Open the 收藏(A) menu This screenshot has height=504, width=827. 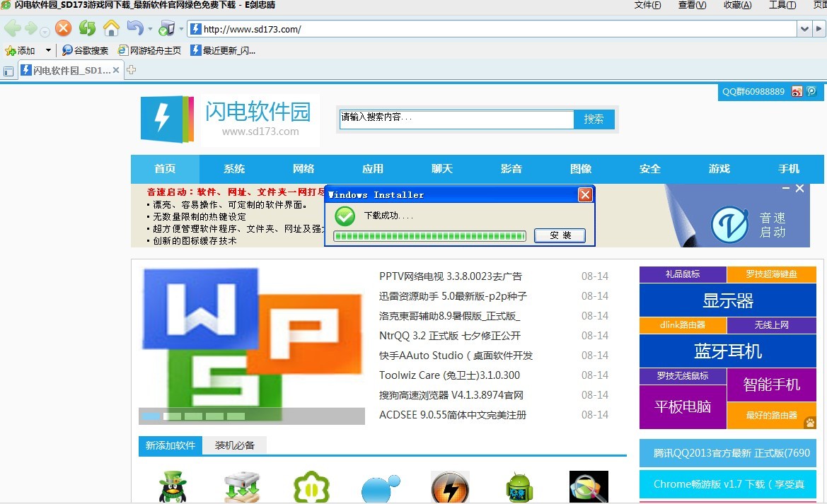click(x=737, y=5)
